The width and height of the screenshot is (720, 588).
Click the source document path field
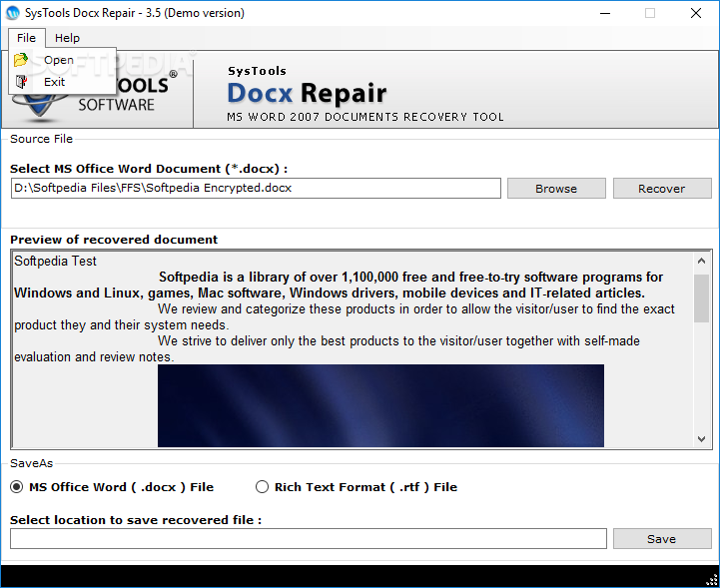(256, 189)
